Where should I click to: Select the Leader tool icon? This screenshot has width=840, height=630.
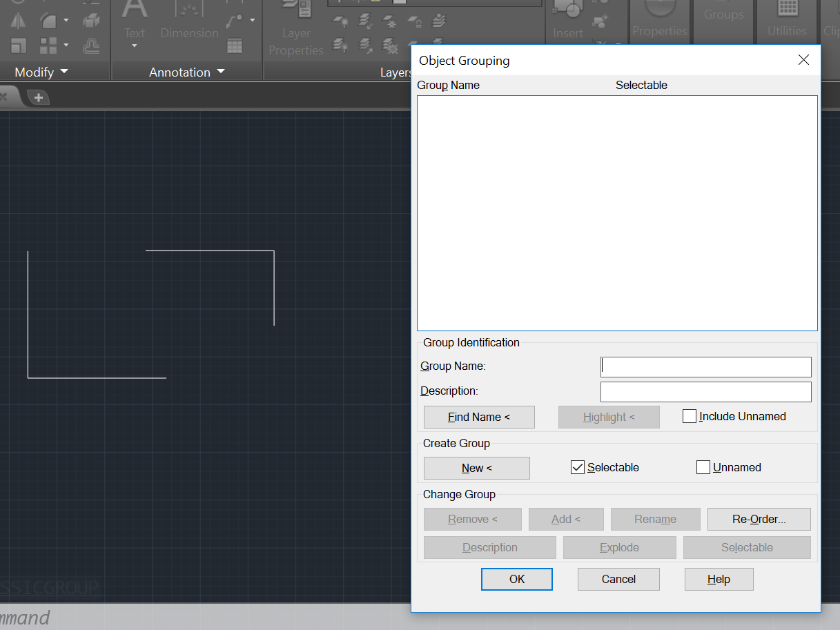(x=235, y=21)
